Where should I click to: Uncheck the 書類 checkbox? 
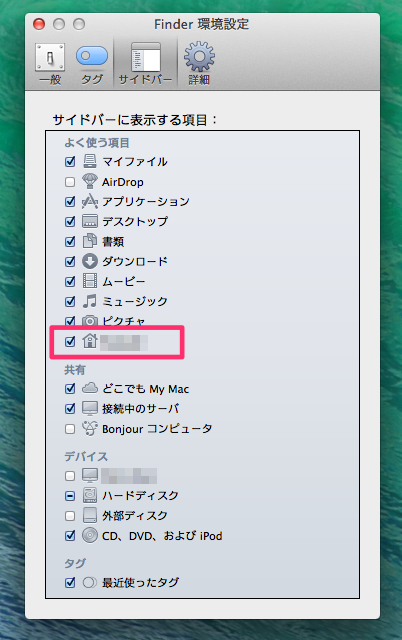[x=70, y=241]
